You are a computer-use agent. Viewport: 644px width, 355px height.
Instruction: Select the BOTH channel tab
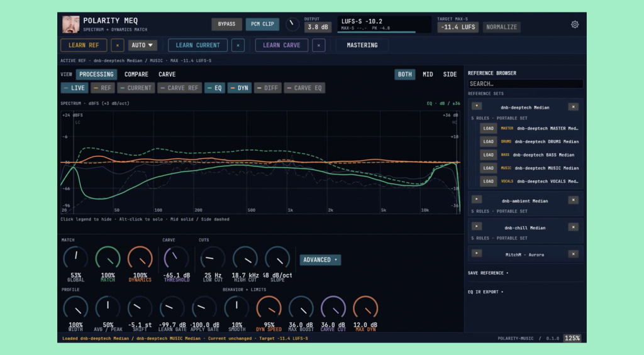[404, 74]
